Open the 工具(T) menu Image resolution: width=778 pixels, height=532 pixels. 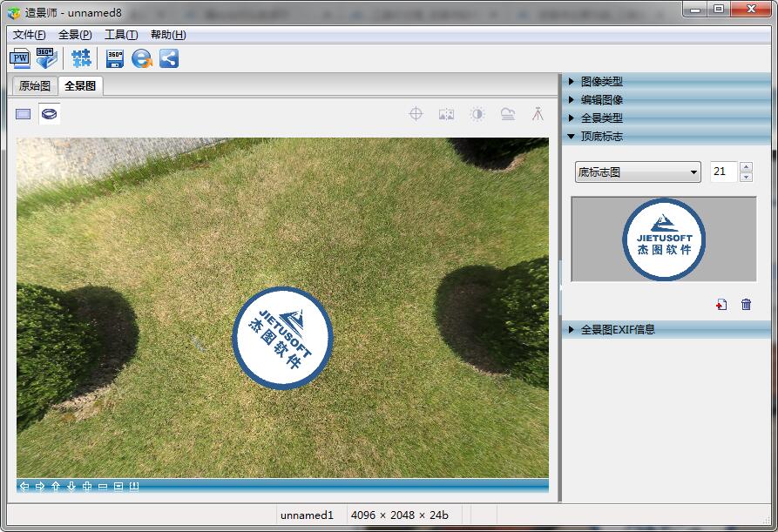[121, 35]
